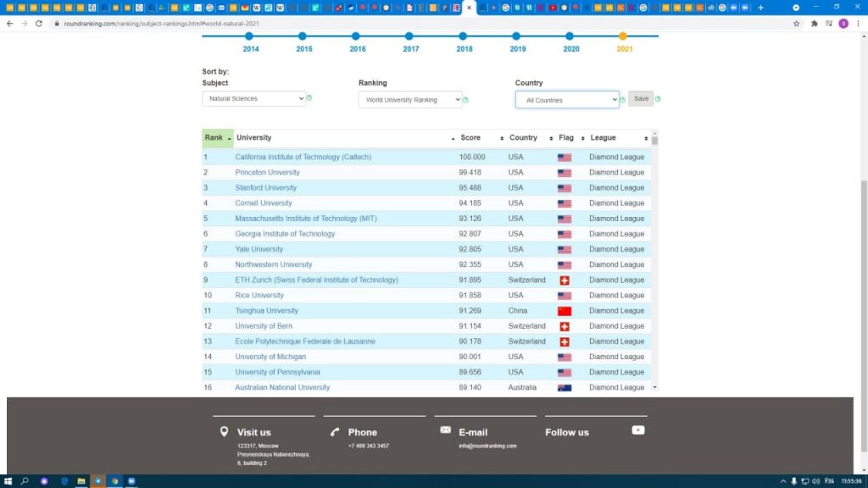This screenshot has height=488, width=868.
Task: Open the tab search dropdown circle
Action: [796, 8]
